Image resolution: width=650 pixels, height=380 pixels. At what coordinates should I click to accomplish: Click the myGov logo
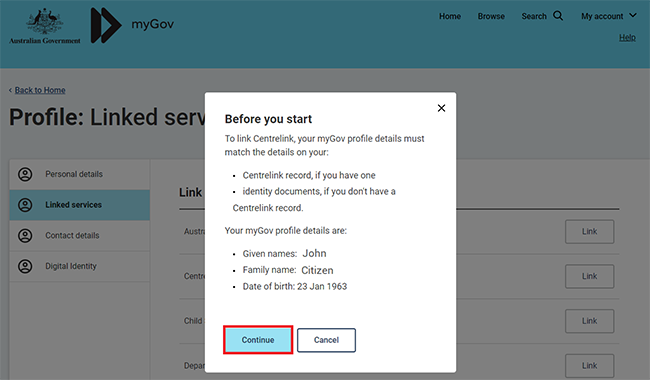tap(132, 25)
